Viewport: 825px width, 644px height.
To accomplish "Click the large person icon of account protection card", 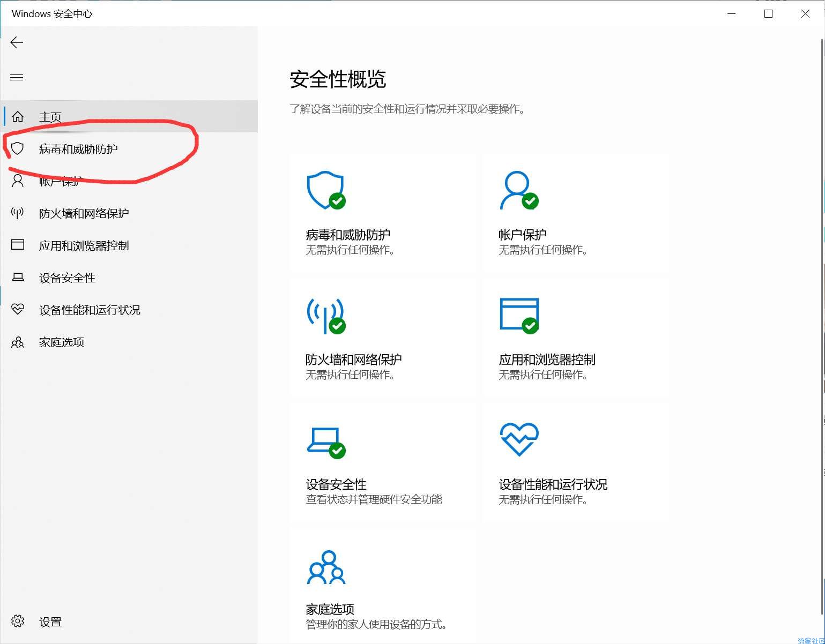I will 519,190.
